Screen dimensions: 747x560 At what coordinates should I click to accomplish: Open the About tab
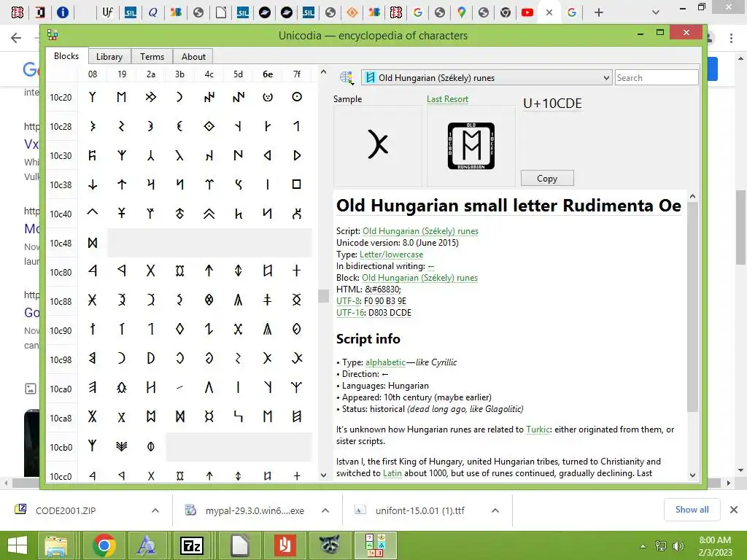point(193,57)
